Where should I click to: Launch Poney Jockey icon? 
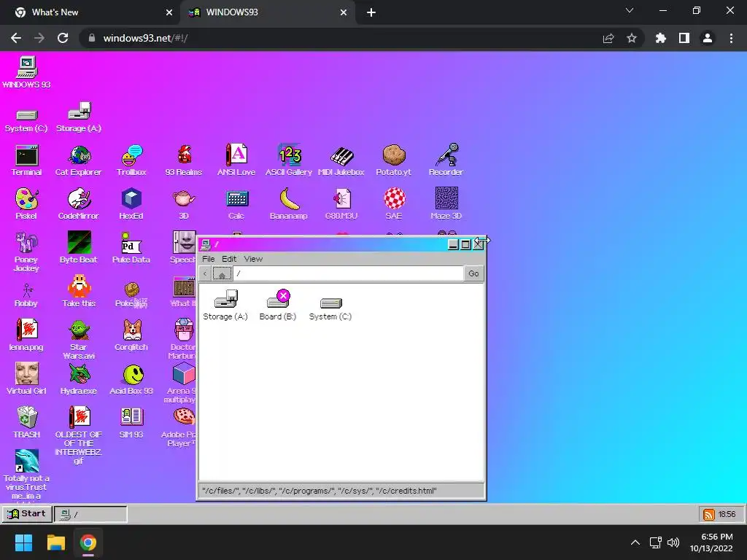27,252
